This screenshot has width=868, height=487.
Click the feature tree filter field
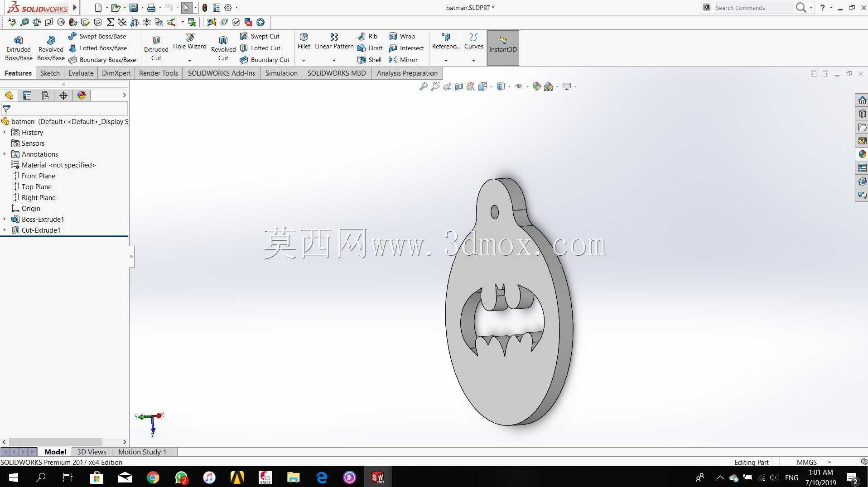(x=64, y=109)
